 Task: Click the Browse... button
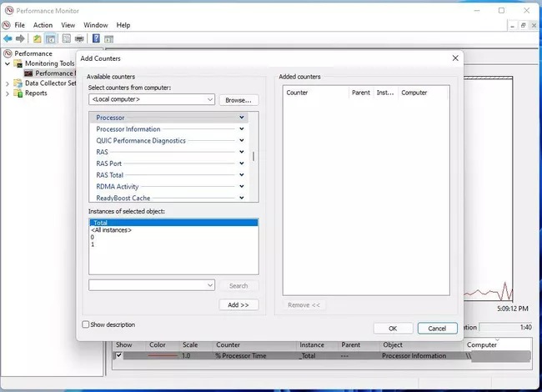(238, 100)
